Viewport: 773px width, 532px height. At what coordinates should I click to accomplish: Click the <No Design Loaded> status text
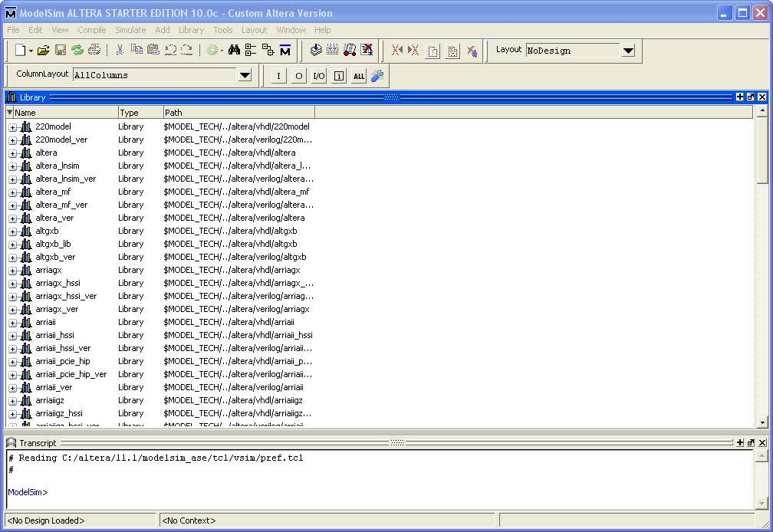46,521
